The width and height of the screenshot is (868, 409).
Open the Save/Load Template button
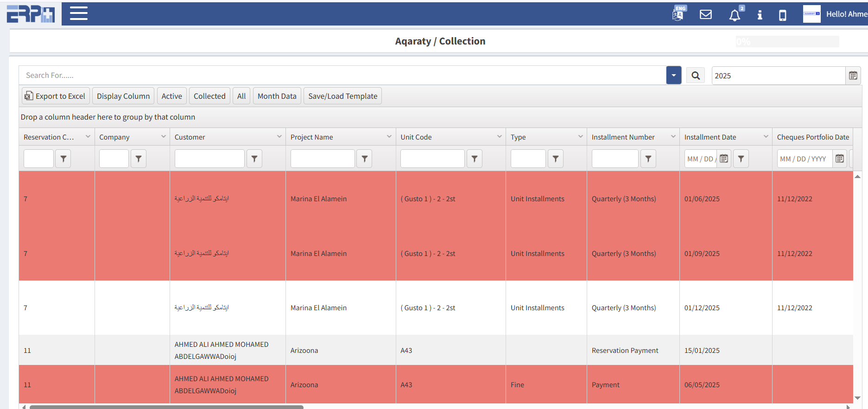tap(342, 96)
